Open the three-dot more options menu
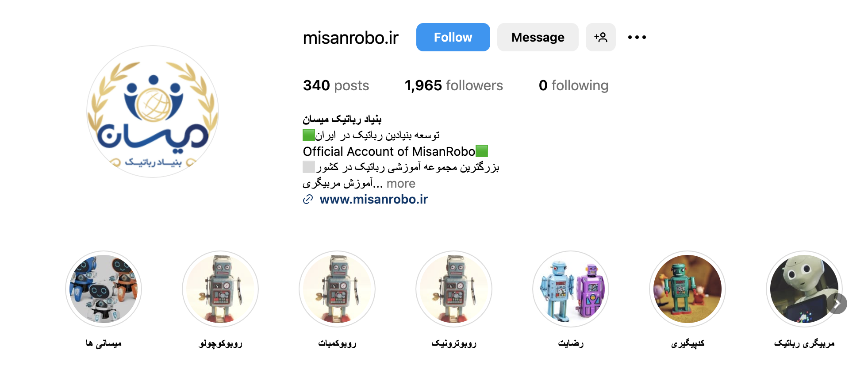This screenshot has height=389, width=868. [x=637, y=37]
